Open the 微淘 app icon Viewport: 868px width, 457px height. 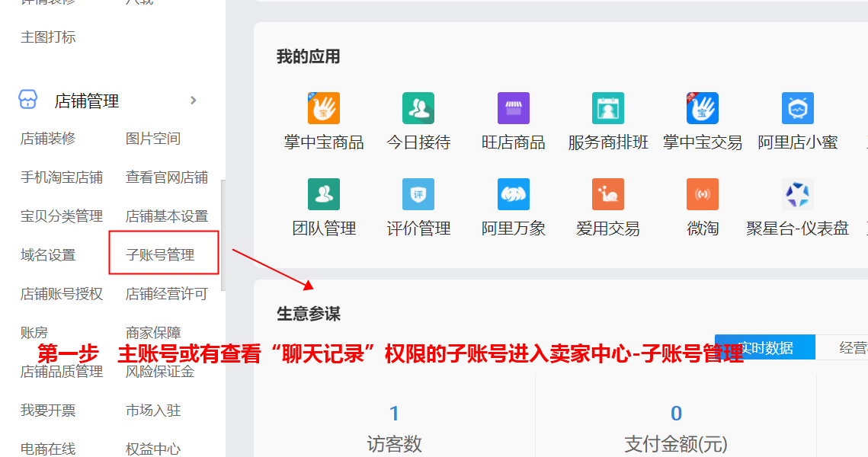703,194
